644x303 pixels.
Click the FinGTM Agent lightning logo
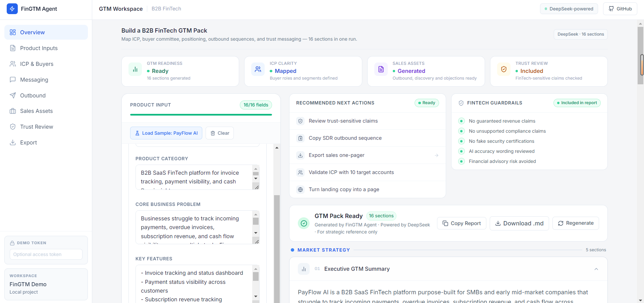click(x=12, y=9)
